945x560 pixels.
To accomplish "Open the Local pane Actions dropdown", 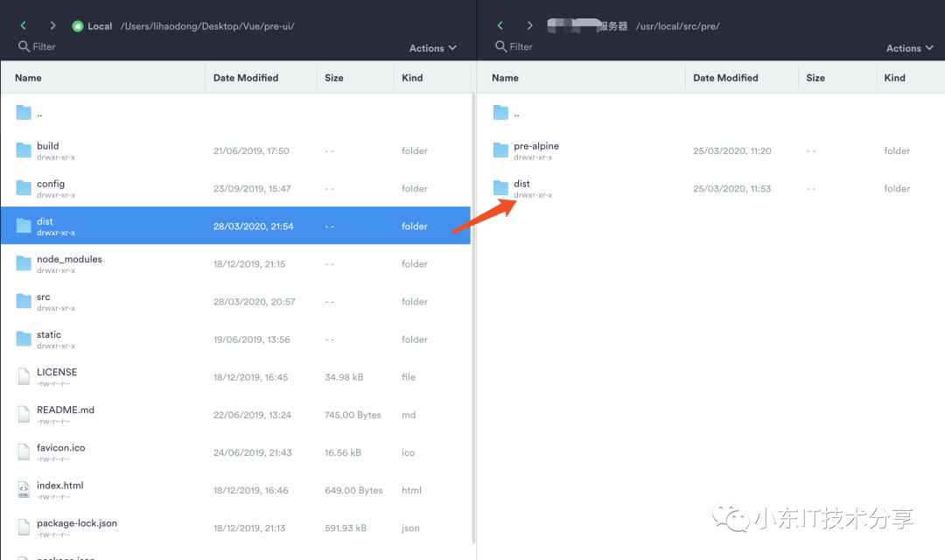I will pyautogui.click(x=433, y=48).
